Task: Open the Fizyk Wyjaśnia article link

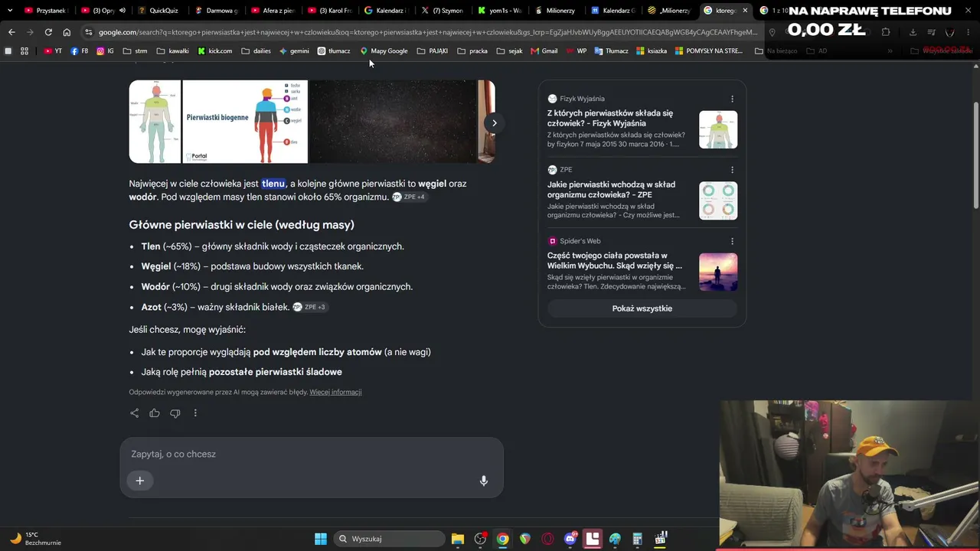Action: [610, 118]
